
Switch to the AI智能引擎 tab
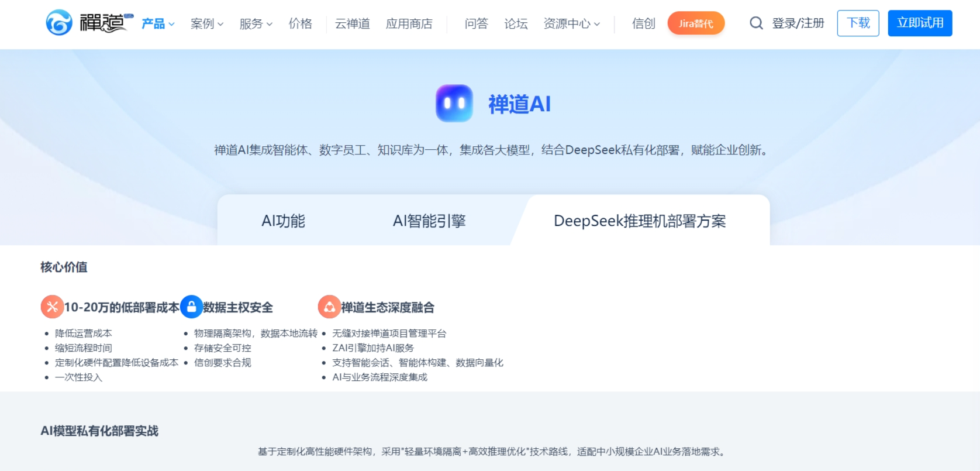point(429,221)
